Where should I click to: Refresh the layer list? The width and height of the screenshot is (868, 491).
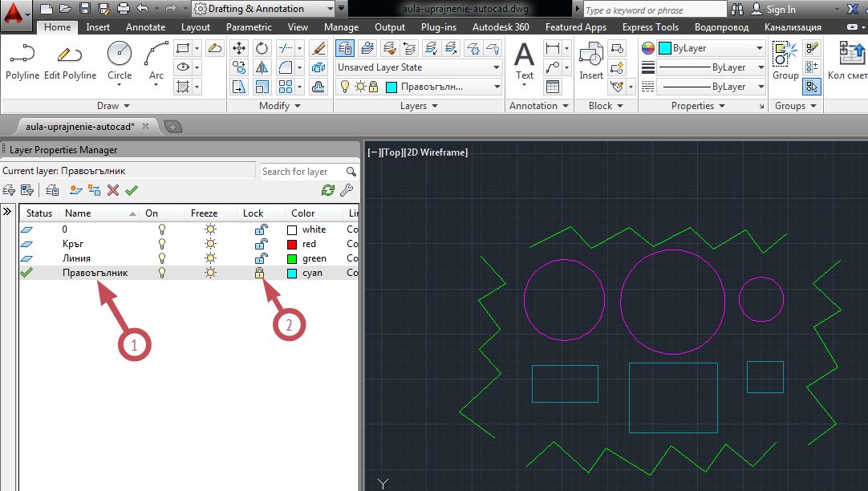click(328, 190)
